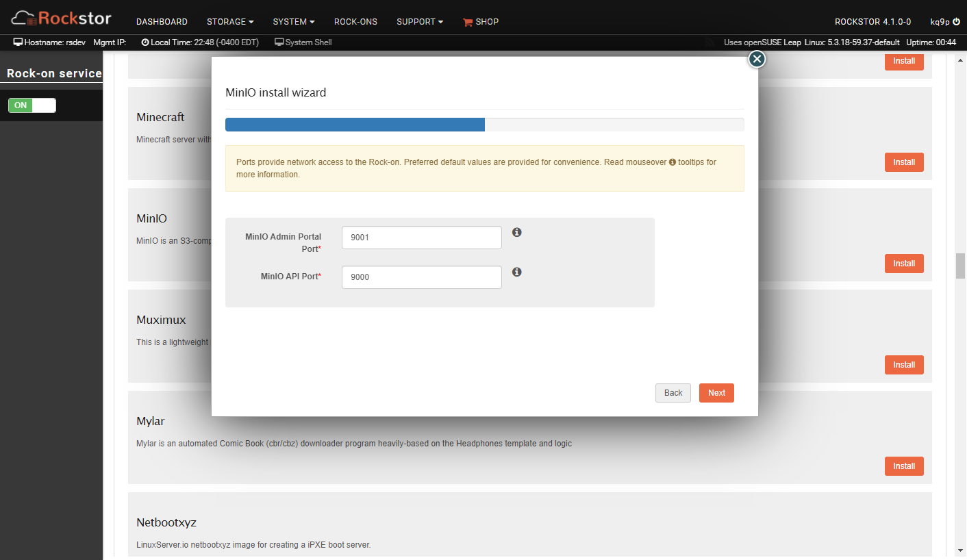Click the 'MinIO install wizard' heading
Screen dimensions: 967x560
tap(276, 92)
